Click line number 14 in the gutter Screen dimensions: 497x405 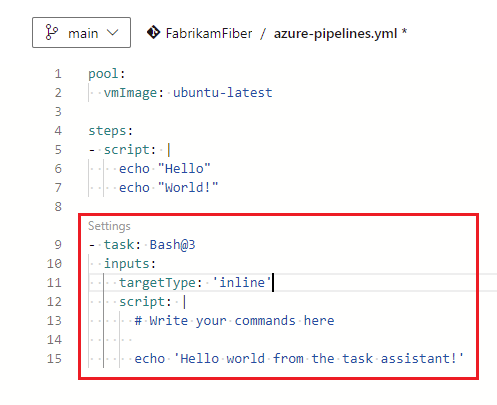(x=54, y=340)
